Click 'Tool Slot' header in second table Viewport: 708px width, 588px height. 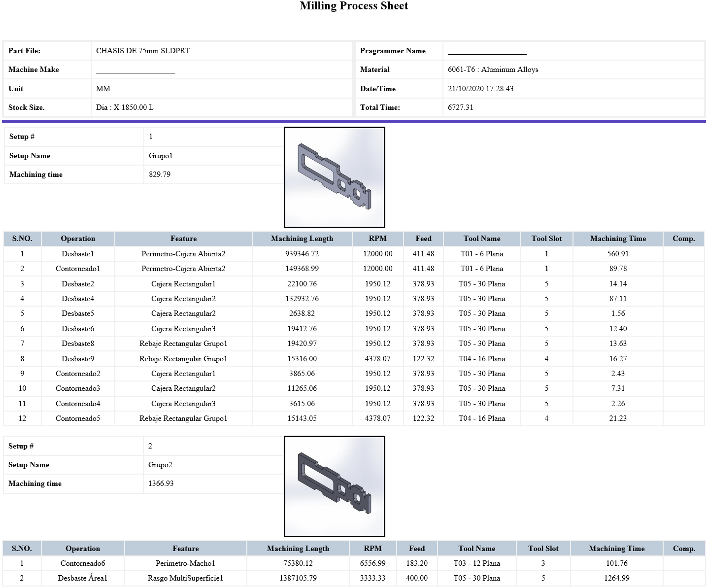[x=543, y=549]
